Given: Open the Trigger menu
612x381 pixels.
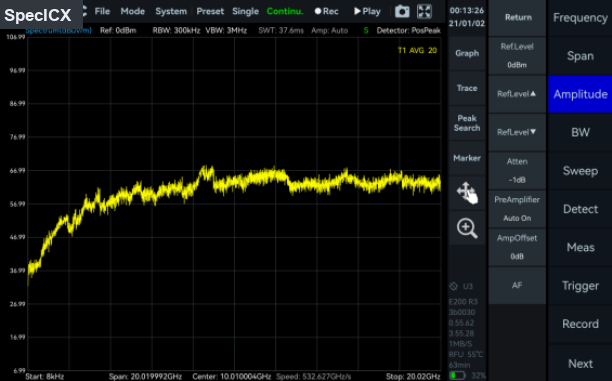Looking at the screenshot, I should pos(580,286).
